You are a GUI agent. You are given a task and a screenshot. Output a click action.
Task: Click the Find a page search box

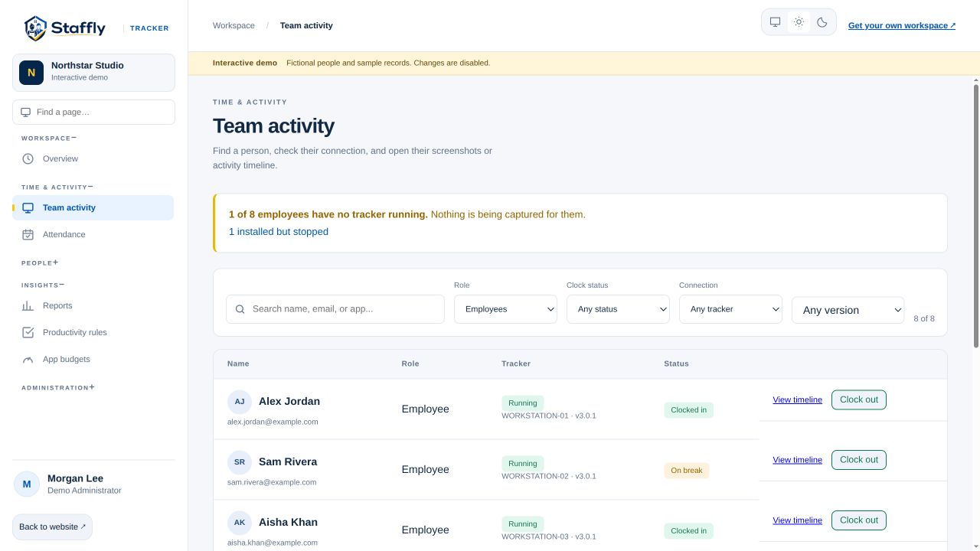click(93, 112)
